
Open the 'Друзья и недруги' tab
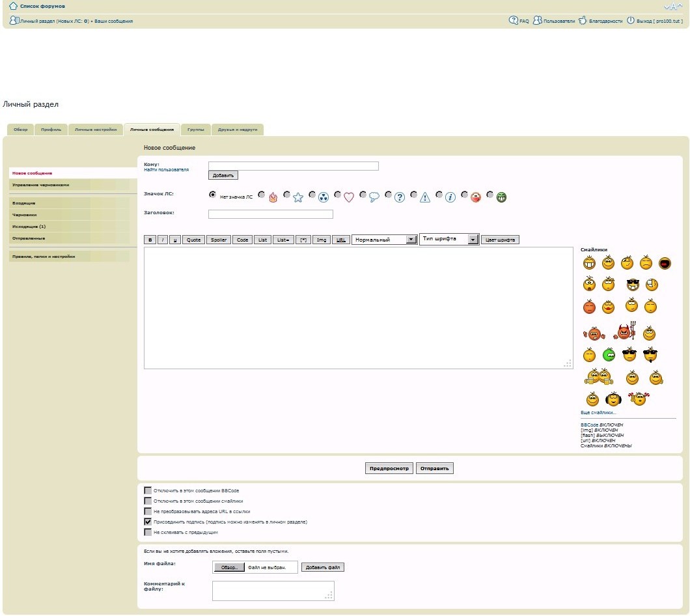coord(237,130)
